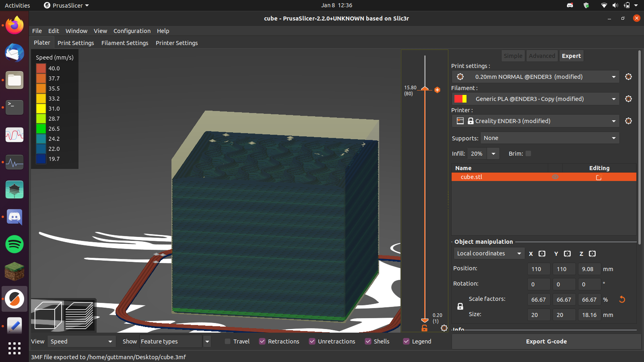This screenshot has width=644, height=362.
Task: Click the upper layer slider thumb at 15.80
Action: [x=425, y=88]
